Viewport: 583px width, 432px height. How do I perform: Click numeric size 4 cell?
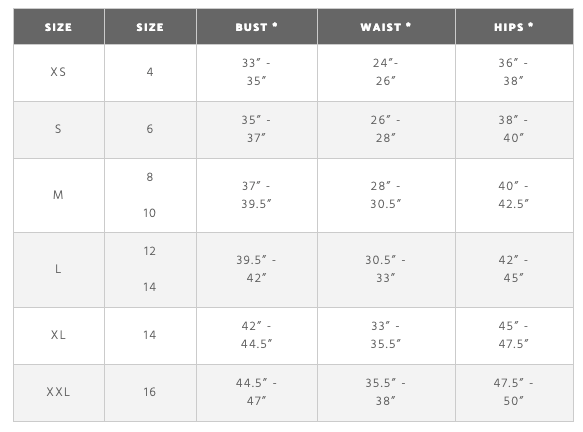tap(150, 73)
